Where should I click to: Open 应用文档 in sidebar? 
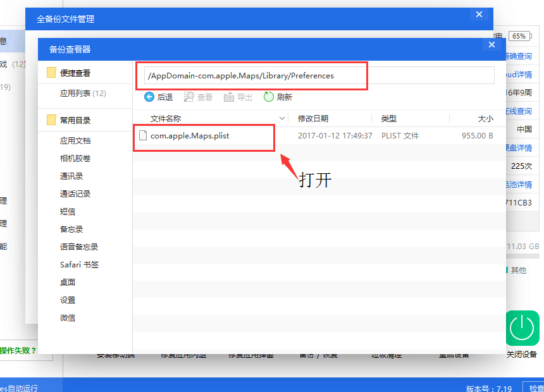click(75, 140)
